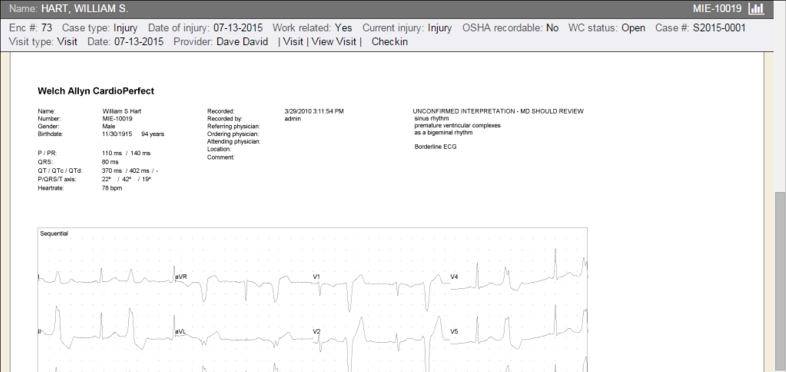Click case number S2015-0001
Viewport: 786px width, 372px height.
719,28
